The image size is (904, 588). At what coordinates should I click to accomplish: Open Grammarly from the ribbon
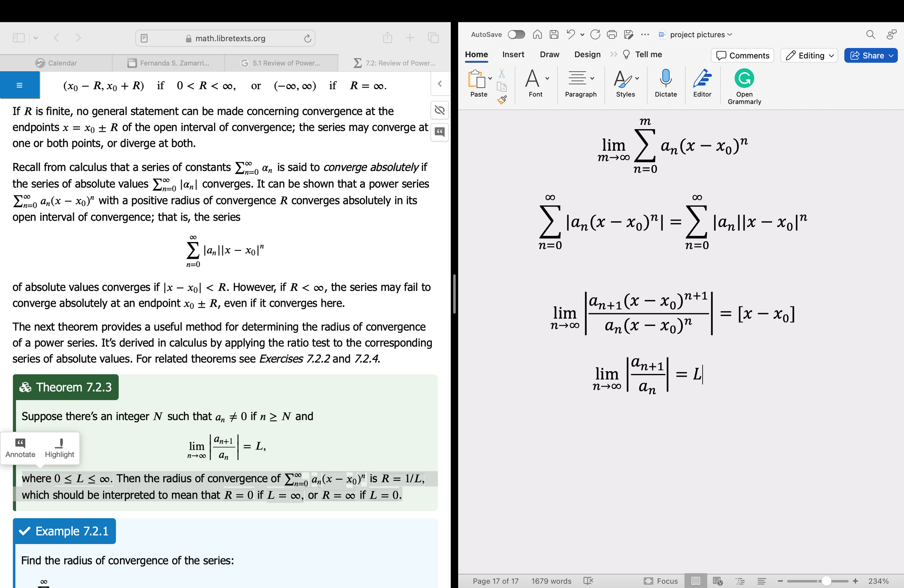(744, 78)
